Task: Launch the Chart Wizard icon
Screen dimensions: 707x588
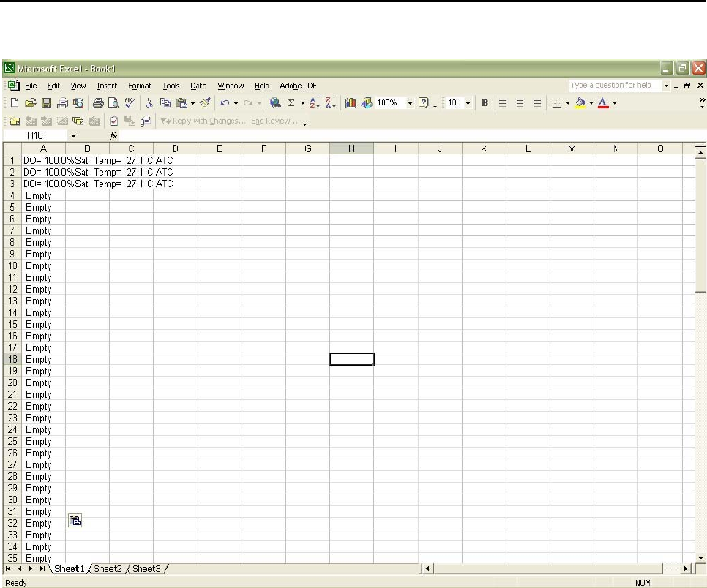Action: pyautogui.click(x=351, y=103)
